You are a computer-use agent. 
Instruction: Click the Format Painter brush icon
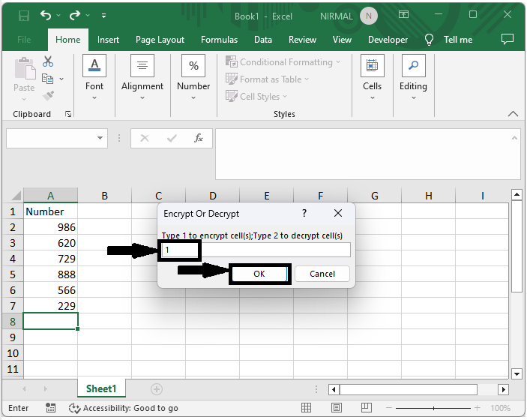(x=48, y=95)
